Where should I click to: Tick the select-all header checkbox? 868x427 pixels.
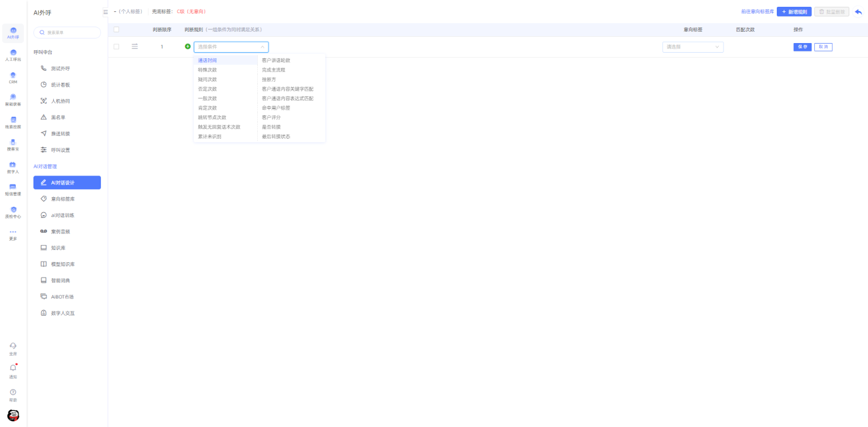[x=116, y=29]
